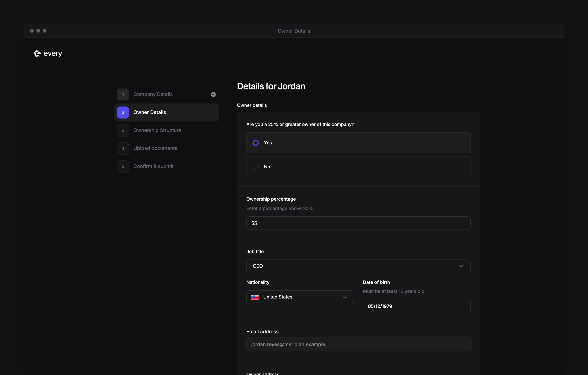Open the Confirm & submit step

(166, 166)
